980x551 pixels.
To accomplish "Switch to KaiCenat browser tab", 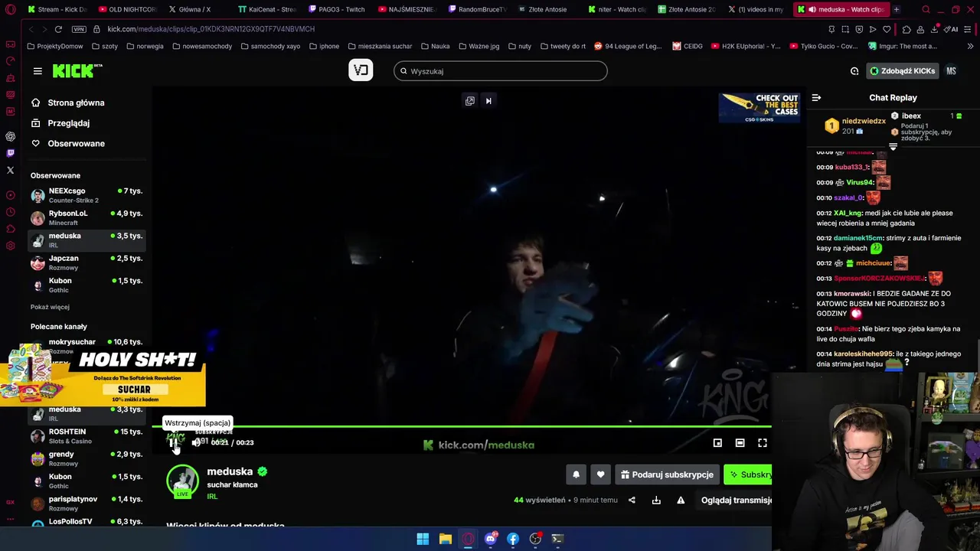I will tap(266, 9).
